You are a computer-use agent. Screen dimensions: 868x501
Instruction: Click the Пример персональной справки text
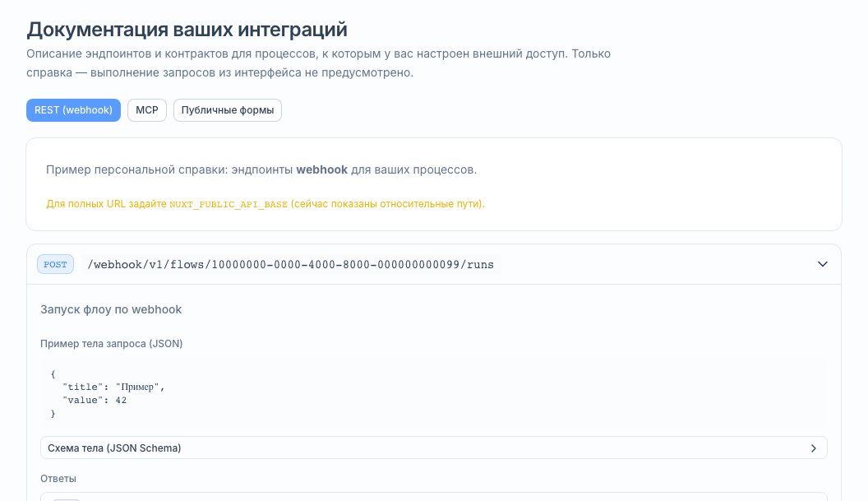(261, 169)
